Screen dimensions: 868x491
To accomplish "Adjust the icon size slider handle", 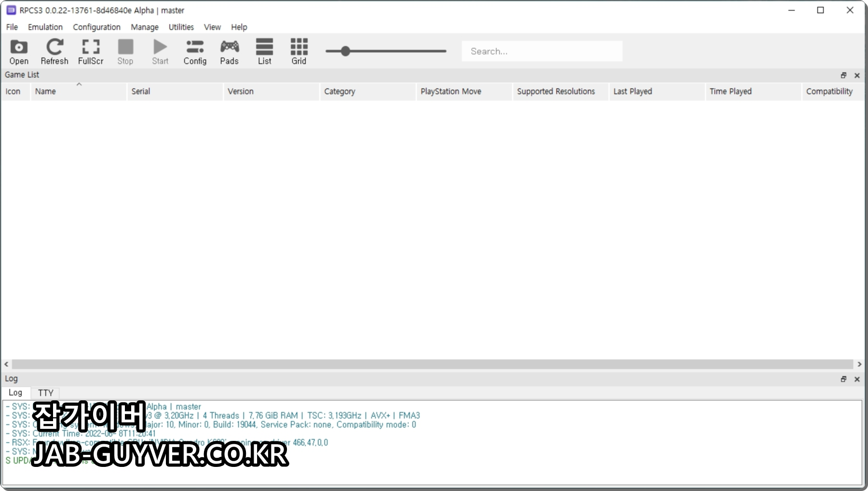I will tap(345, 51).
